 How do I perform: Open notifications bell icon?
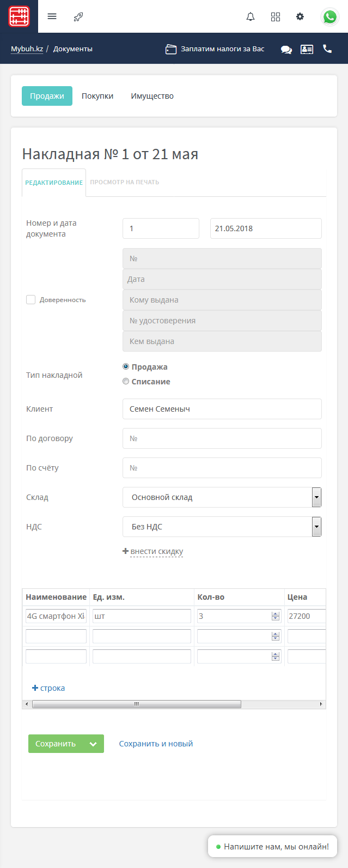coord(251,16)
